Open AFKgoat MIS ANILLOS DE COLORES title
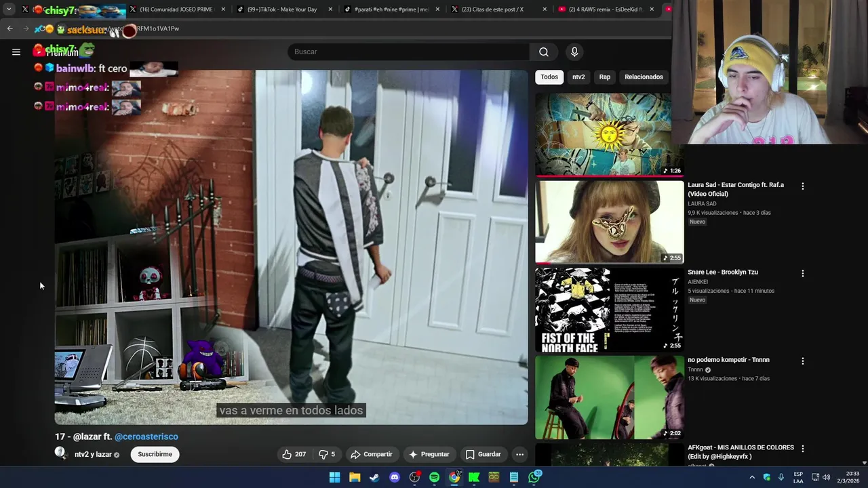Viewport: 868px width, 488px height. pos(741,452)
